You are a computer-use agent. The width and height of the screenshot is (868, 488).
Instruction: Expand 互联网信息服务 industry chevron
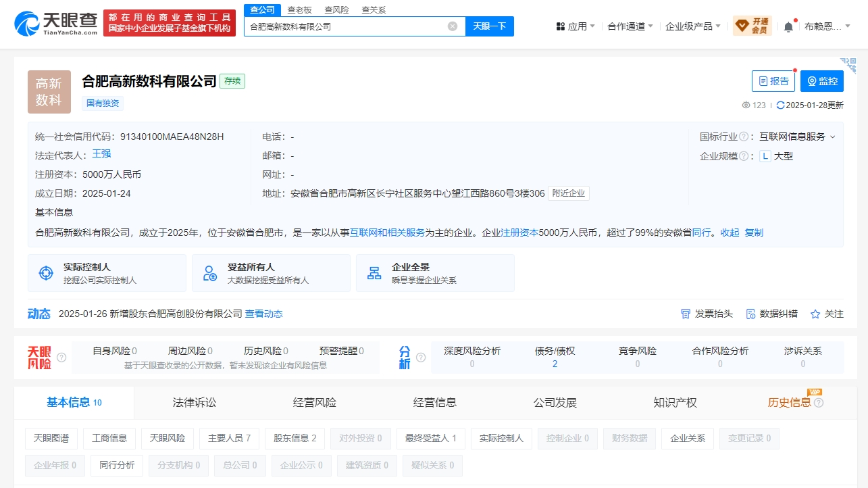[832, 137]
